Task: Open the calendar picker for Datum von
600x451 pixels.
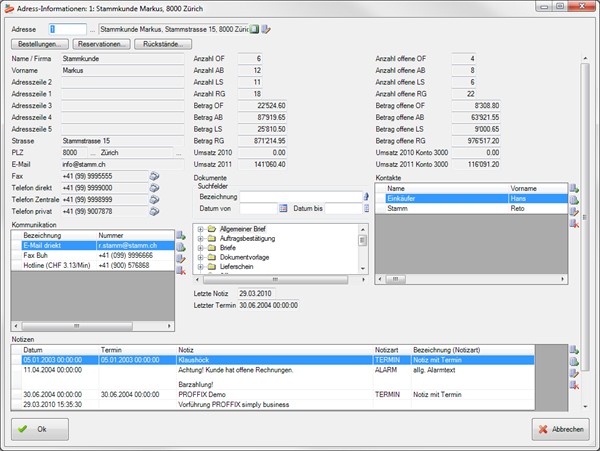Action: pyautogui.click(x=284, y=208)
